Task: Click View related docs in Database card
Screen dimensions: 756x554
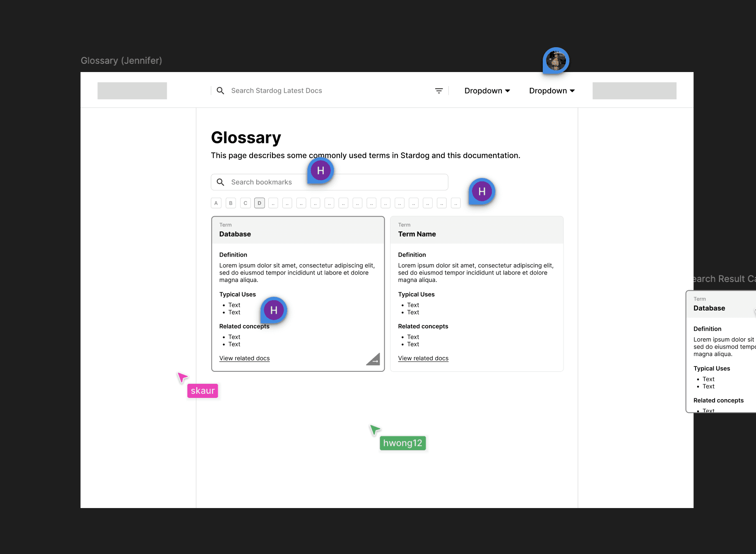Action: point(244,358)
